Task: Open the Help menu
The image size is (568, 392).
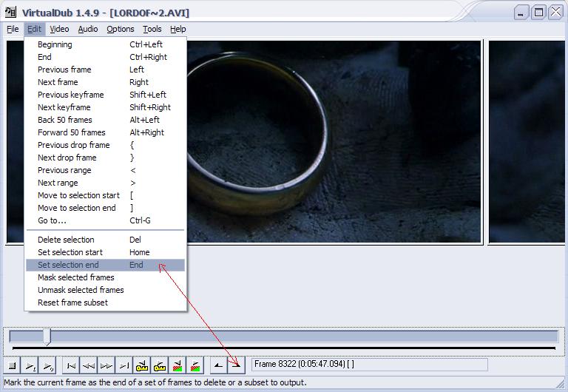Action: coord(177,29)
